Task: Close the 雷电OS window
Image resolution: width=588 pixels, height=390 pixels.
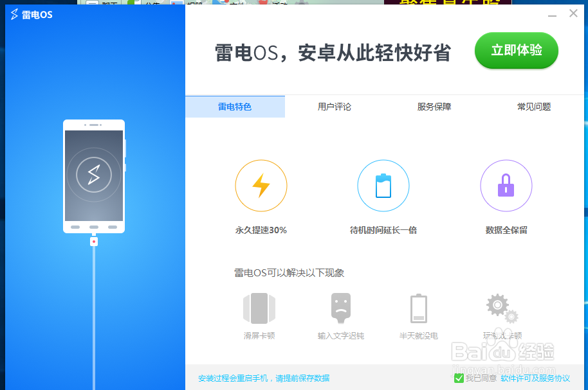Action: (573, 13)
